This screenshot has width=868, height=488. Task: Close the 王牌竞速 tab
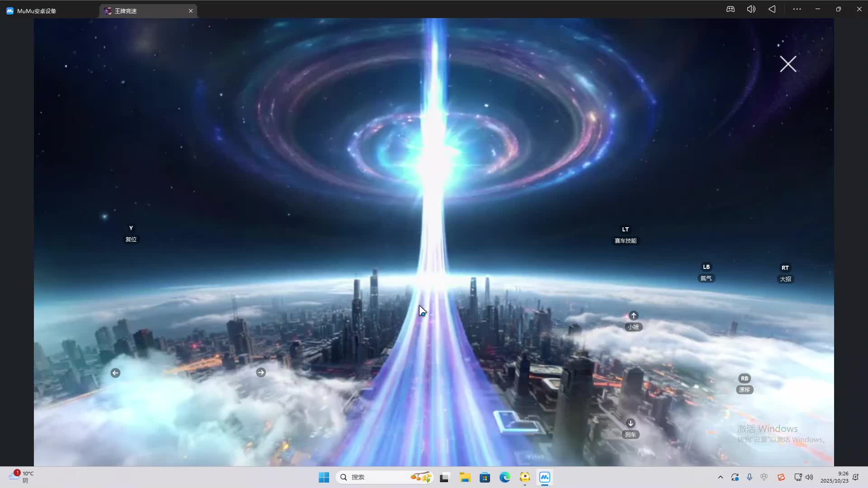(191, 11)
